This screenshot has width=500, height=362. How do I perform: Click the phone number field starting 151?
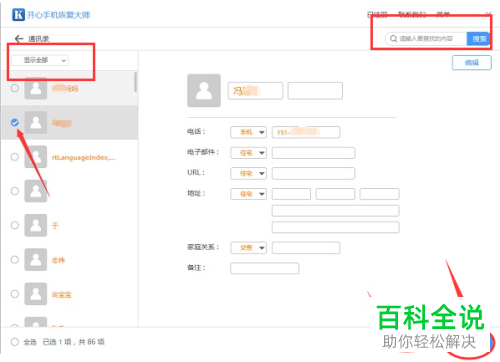tap(306, 132)
